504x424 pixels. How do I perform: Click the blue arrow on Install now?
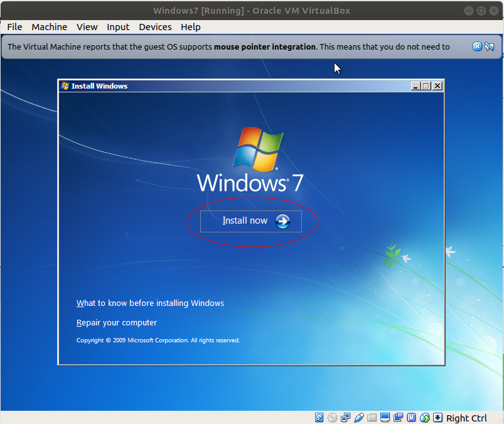click(282, 221)
